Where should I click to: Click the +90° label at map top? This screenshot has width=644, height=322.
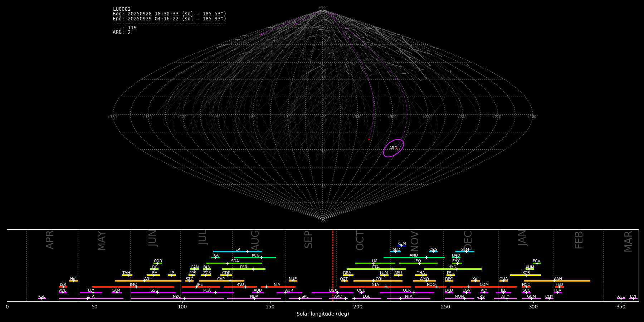tap(323, 8)
